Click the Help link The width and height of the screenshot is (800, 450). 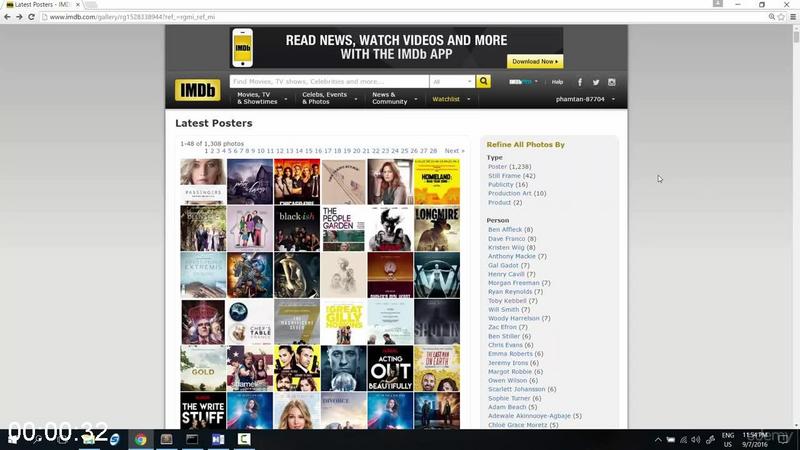(557, 82)
